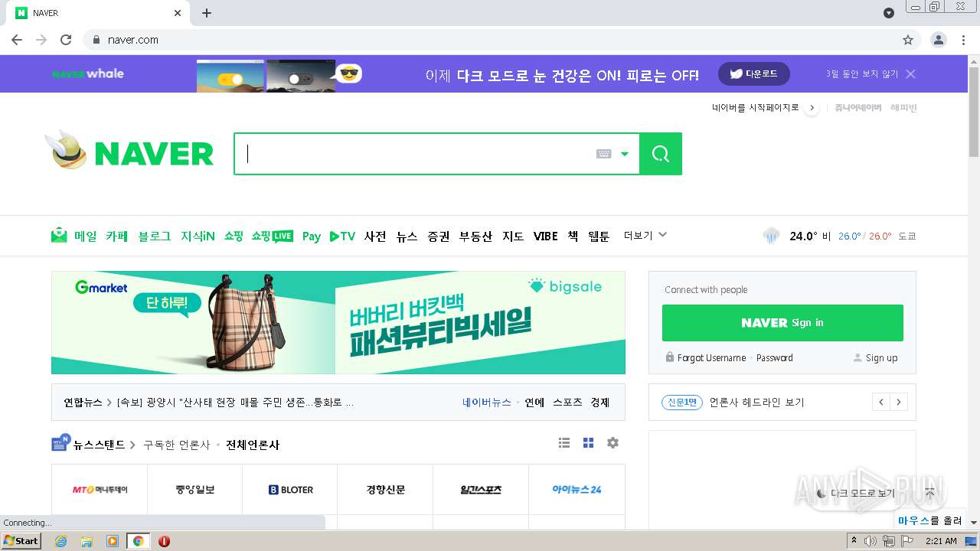Switch newsstand to list view icon
Image resolution: width=980 pixels, height=551 pixels.
point(564,443)
